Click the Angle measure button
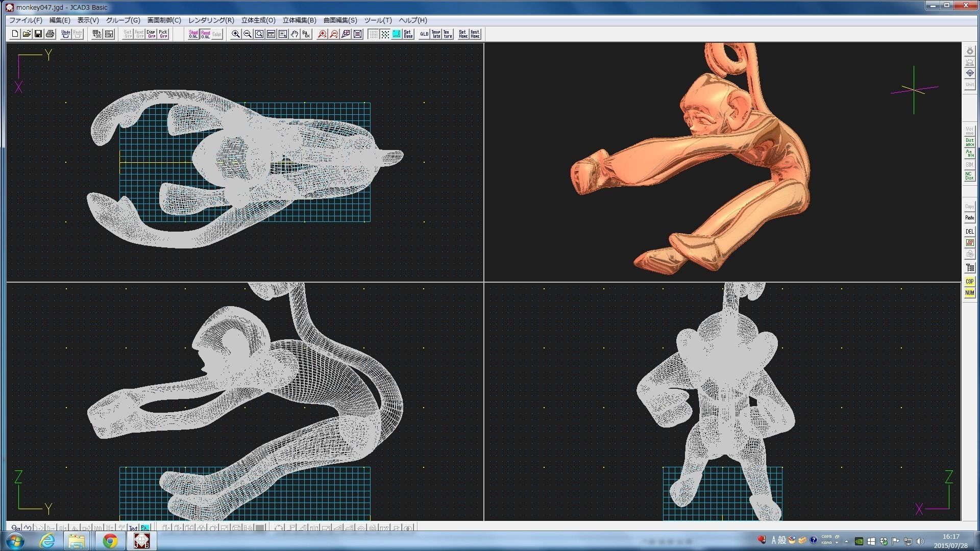980x551 pixels. (969, 154)
